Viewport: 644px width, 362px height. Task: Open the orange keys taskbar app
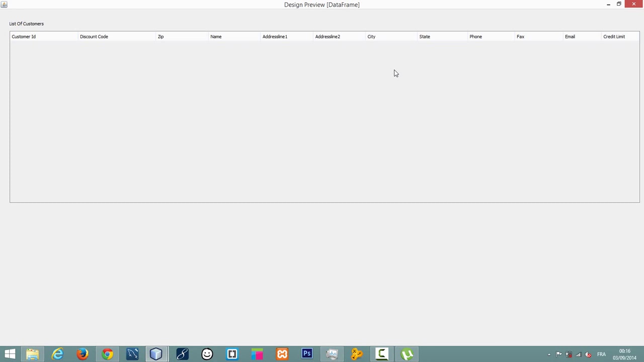point(357,354)
